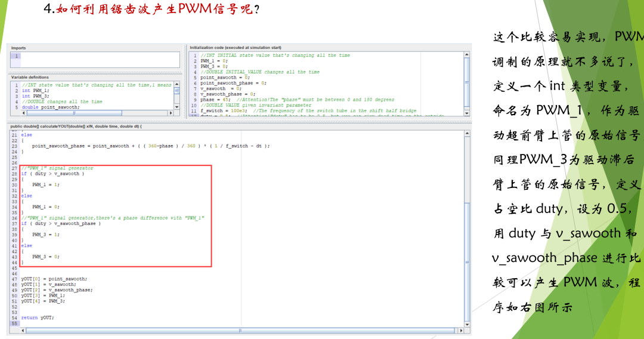
Task: Click the Initialization code scroll-up arrow
Action: (467, 55)
